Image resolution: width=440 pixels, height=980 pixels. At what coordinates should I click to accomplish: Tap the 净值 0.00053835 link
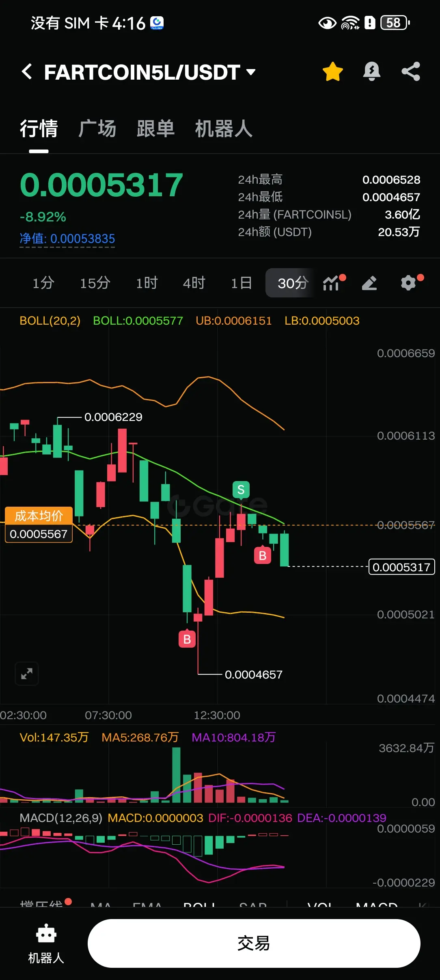coord(67,238)
